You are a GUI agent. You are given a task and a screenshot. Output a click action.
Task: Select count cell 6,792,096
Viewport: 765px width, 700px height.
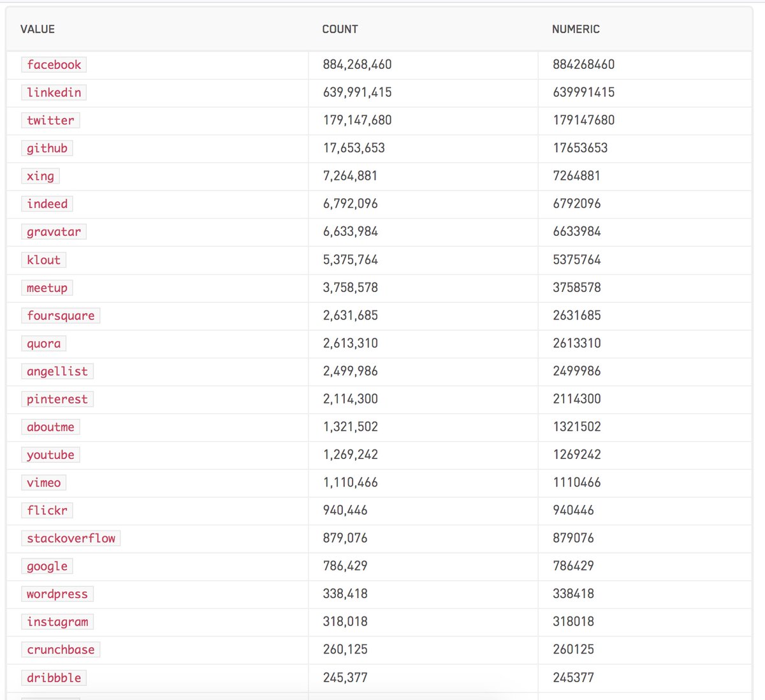[x=350, y=204]
